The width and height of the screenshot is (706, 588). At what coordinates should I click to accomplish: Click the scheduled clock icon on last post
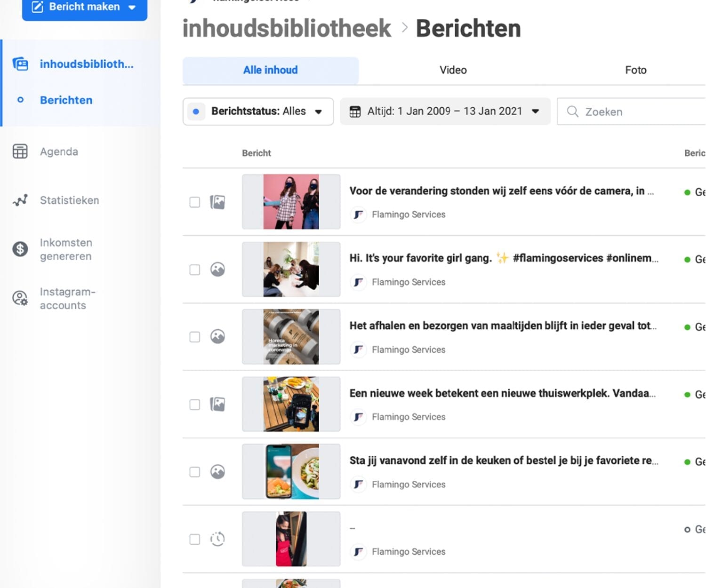coord(217,539)
